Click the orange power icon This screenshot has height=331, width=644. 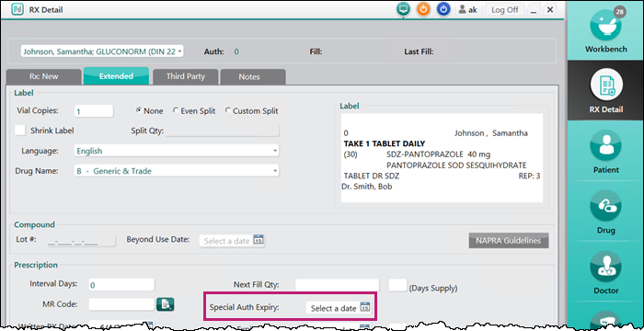[423, 9]
